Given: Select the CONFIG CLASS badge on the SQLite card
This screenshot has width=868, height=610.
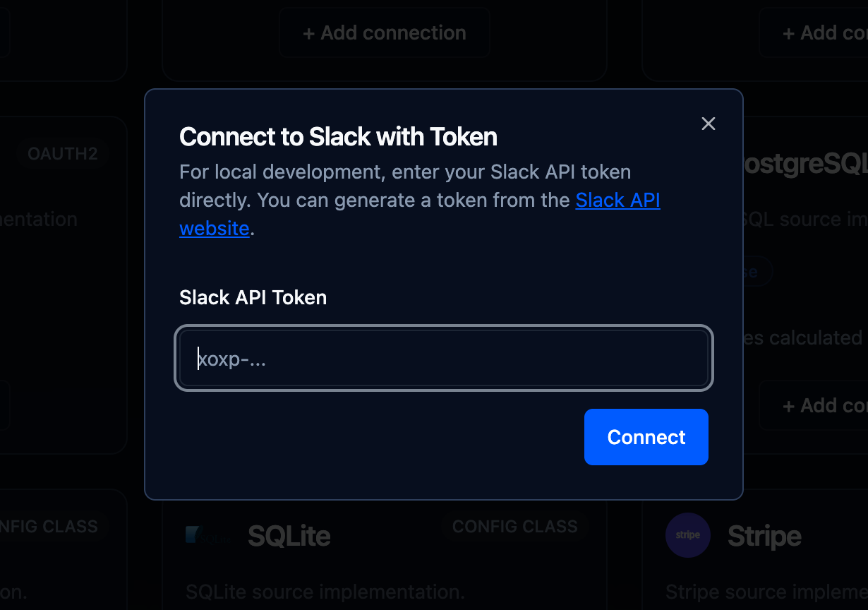Looking at the screenshot, I should click(514, 526).
